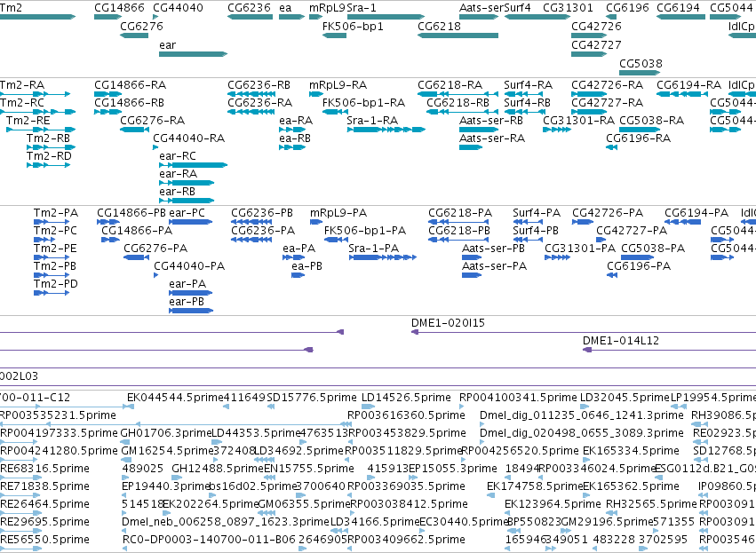Open the Tm2-RD transcript label
This screenshot has height=553, width=756.
click(49, 156)
